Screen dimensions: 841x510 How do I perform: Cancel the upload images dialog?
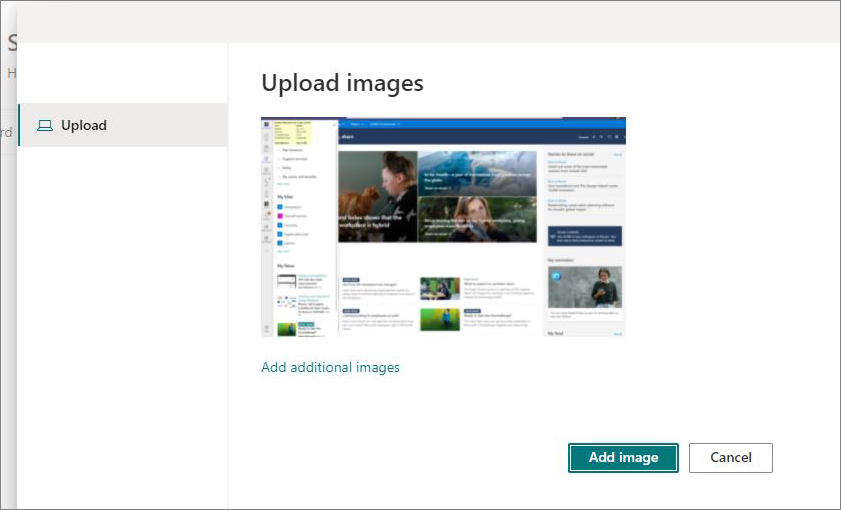(x=731, y=457)
